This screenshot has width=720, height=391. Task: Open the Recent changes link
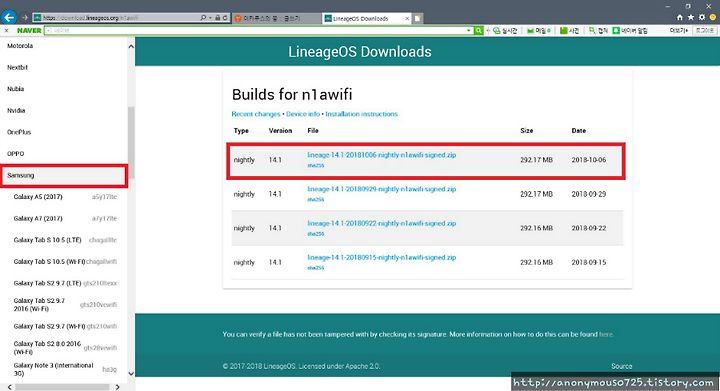pyautogui.click(x=256, y=114)
